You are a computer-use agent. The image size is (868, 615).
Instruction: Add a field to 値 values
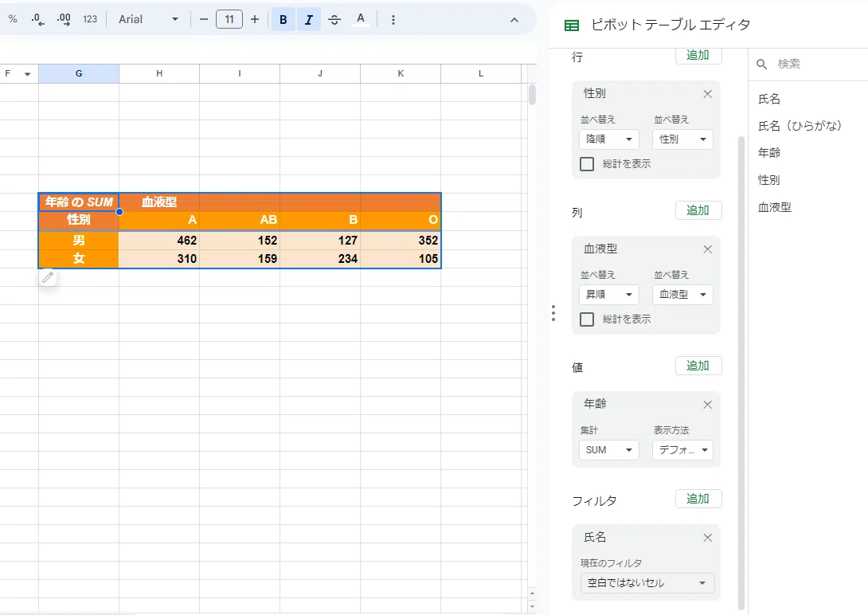[x=698, y=366]
